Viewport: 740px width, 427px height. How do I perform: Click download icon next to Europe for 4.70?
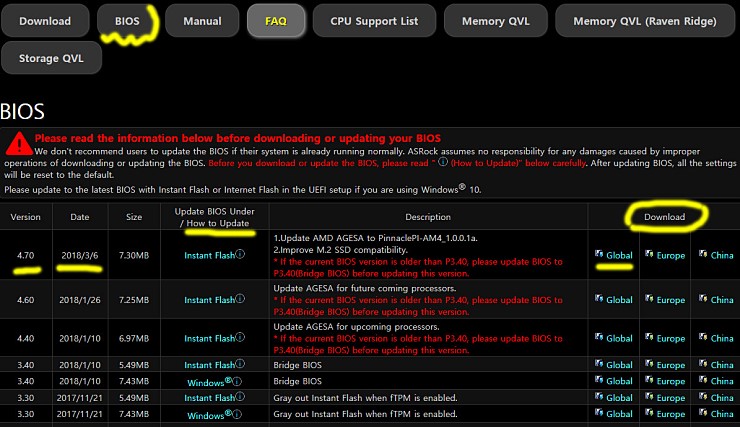[x=649, y=254]
